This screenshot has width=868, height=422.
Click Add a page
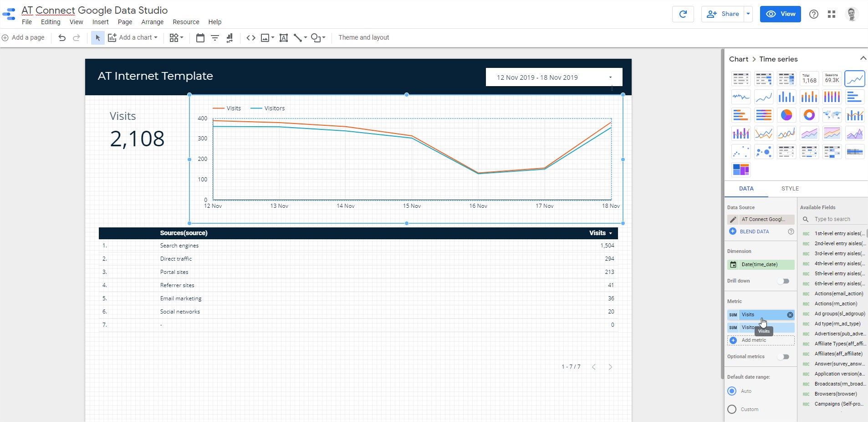click(23, 38)
